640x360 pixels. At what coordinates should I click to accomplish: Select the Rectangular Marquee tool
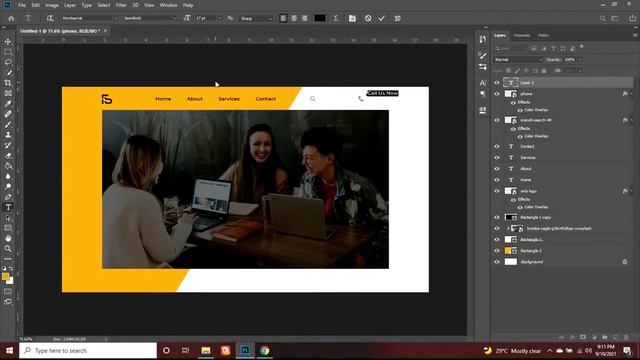(8, 52)
